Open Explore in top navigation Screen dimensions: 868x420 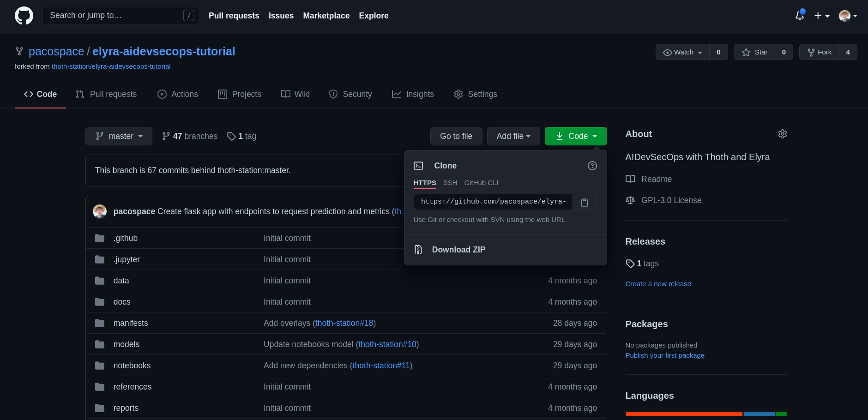tap(374, 16)
